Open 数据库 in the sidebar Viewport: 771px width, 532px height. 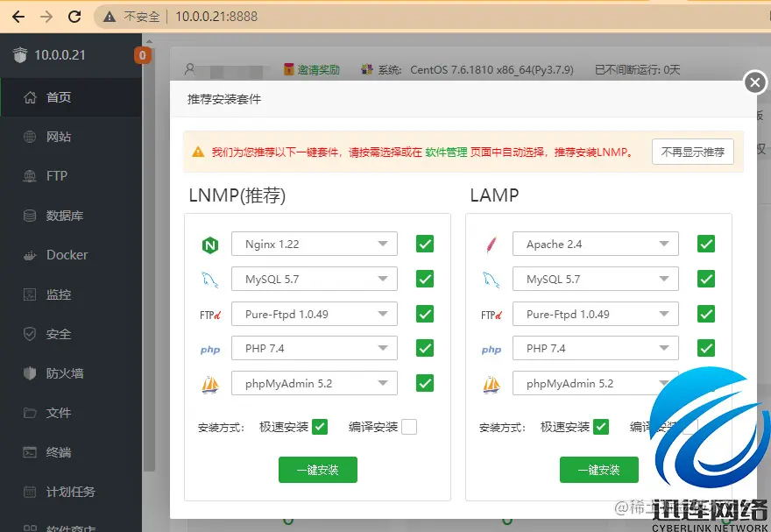71,216
